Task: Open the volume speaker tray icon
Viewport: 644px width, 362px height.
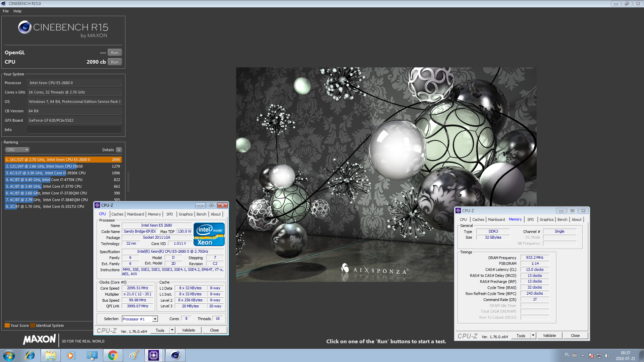Action: (607, 356)
